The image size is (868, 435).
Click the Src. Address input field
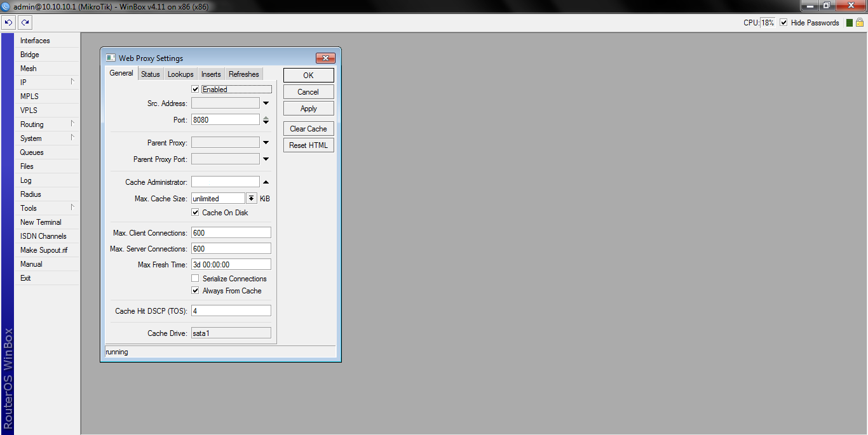point(226,104)
